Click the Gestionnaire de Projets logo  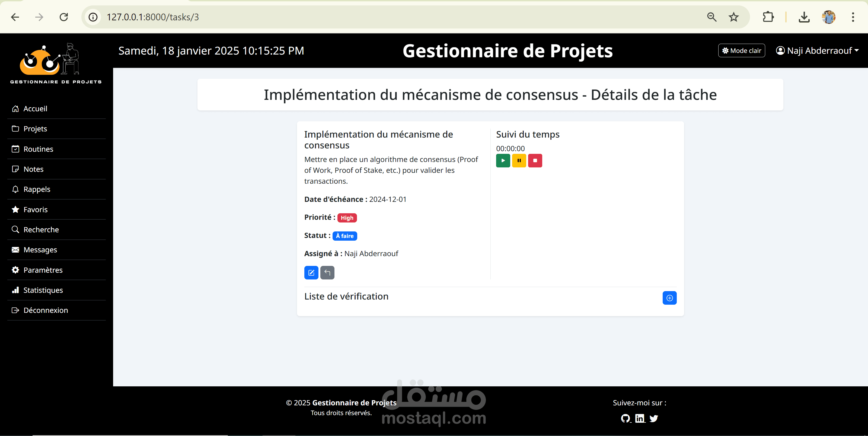coord(56,63)
